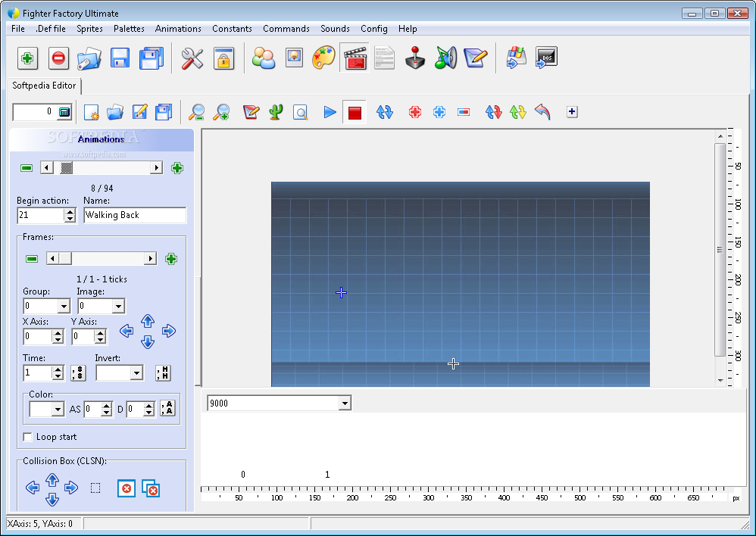Click the red minus close icon in main toolbar
Screen dimensions: 756x536
58,58
